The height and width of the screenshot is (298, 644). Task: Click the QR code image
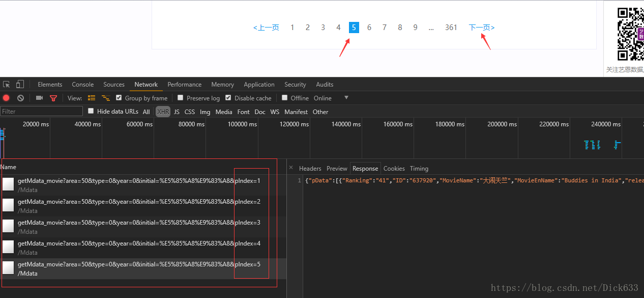point(631,34)
